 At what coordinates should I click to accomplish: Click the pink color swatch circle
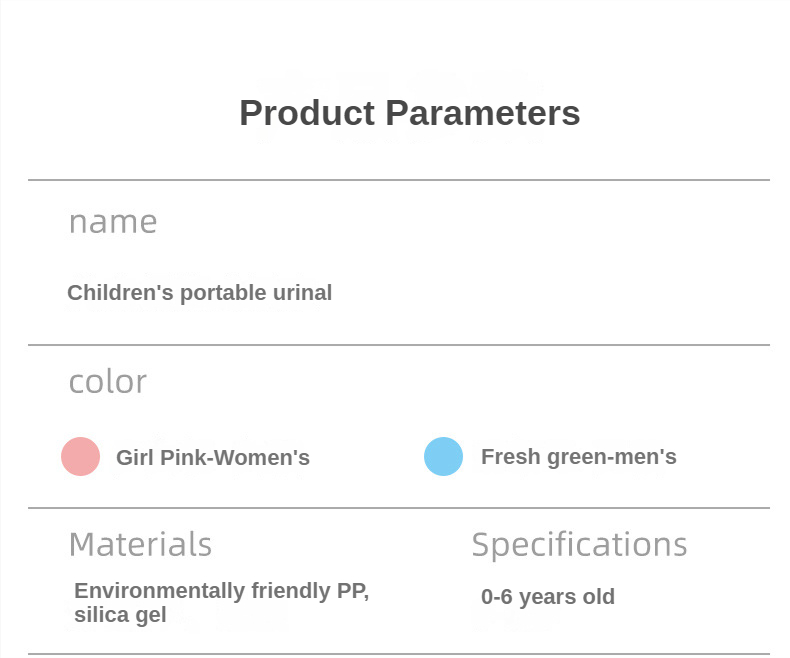(80, 457)
